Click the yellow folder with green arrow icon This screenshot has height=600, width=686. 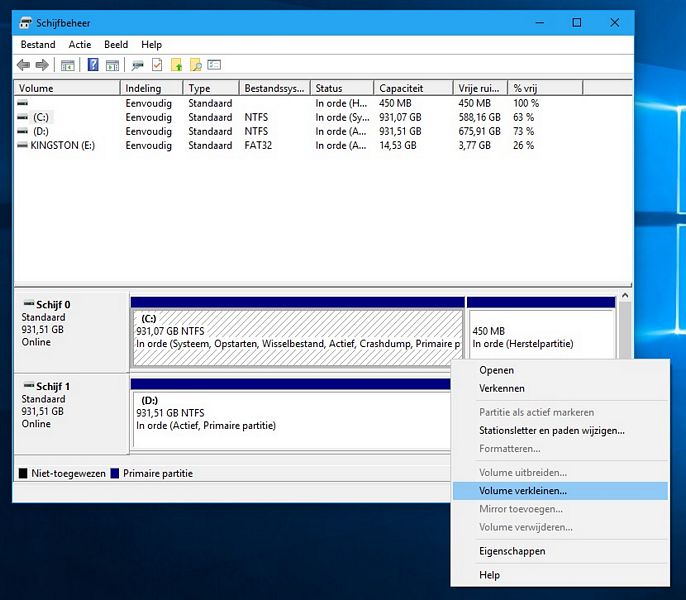click(x=177, y=65)
